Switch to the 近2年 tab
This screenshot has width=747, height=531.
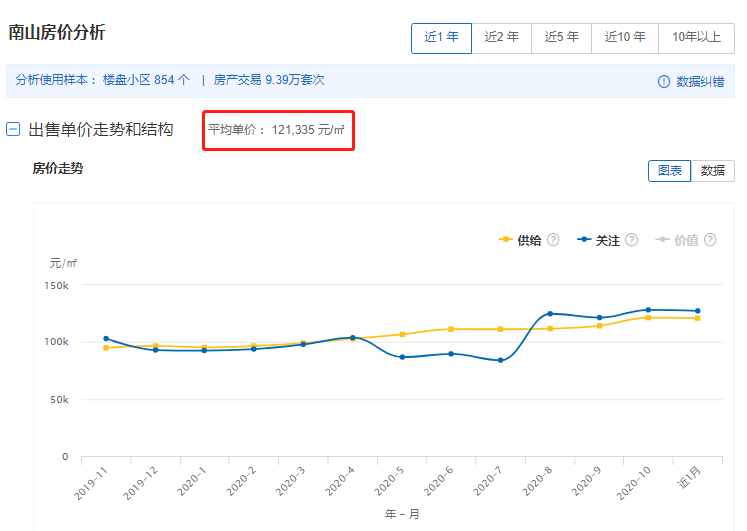pos(502,38)
